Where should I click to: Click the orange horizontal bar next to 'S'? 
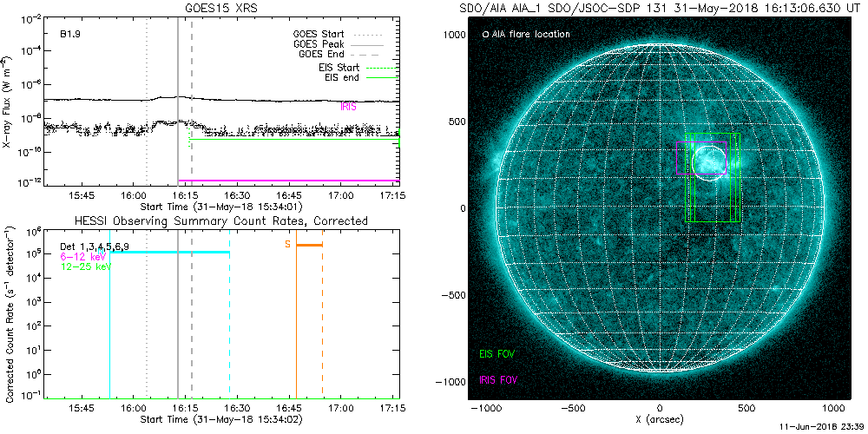tap(310, 245)
